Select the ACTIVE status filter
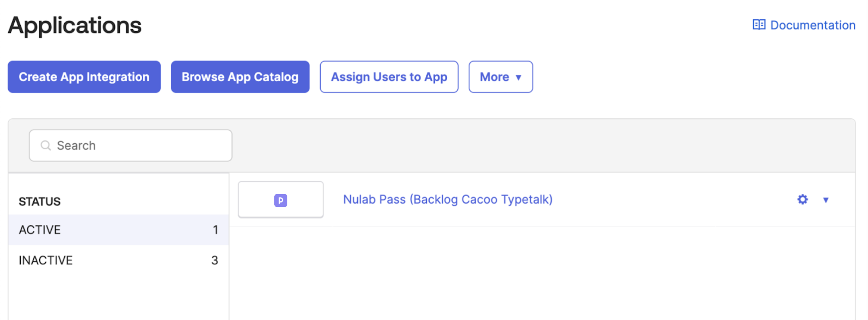Image resolution: width=868 pixels, height=320 pixels. pos(40,230)
